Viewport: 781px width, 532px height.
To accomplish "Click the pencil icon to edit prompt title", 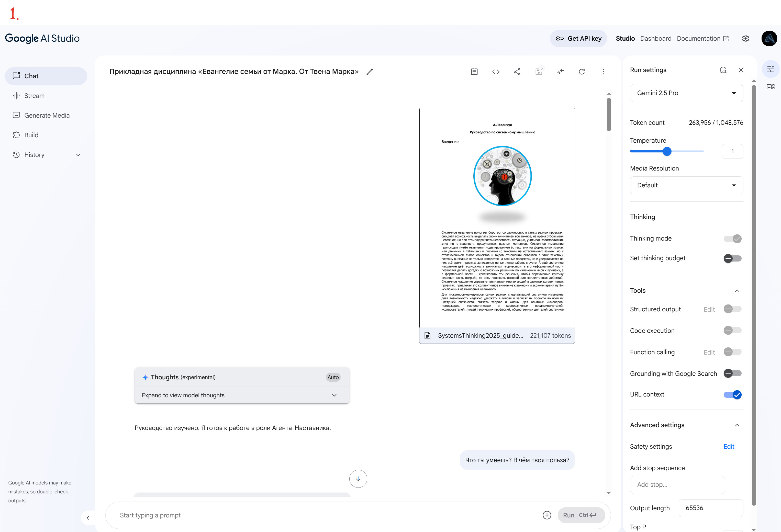I will [370, 72].
